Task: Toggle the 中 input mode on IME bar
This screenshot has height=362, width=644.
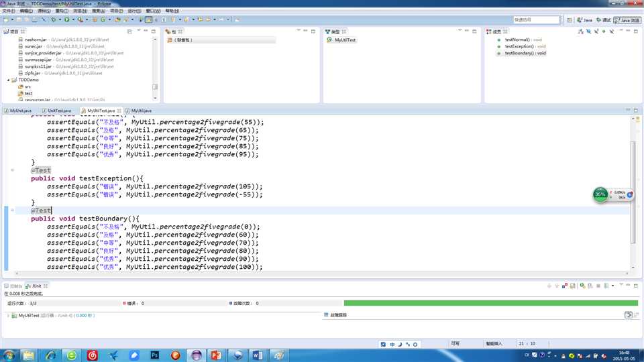Action: tap(392, 345)
